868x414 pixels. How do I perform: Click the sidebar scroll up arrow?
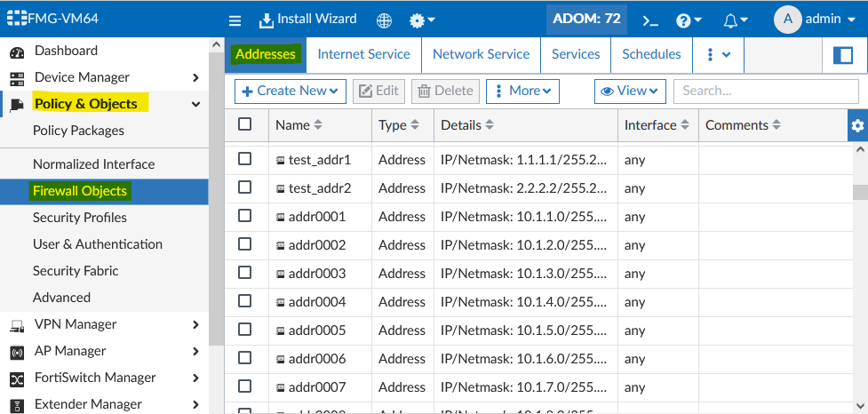[x=217, y=45]
